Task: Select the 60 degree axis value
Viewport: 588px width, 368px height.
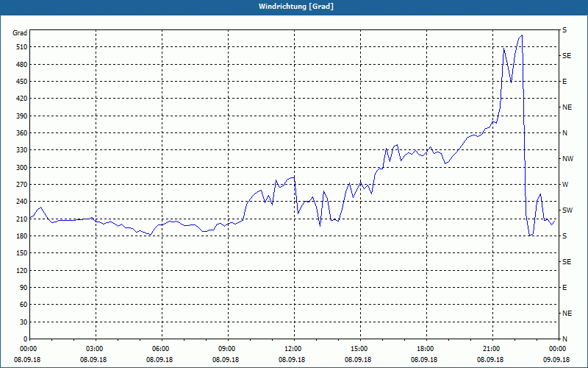Action: (x=23, y=305)
